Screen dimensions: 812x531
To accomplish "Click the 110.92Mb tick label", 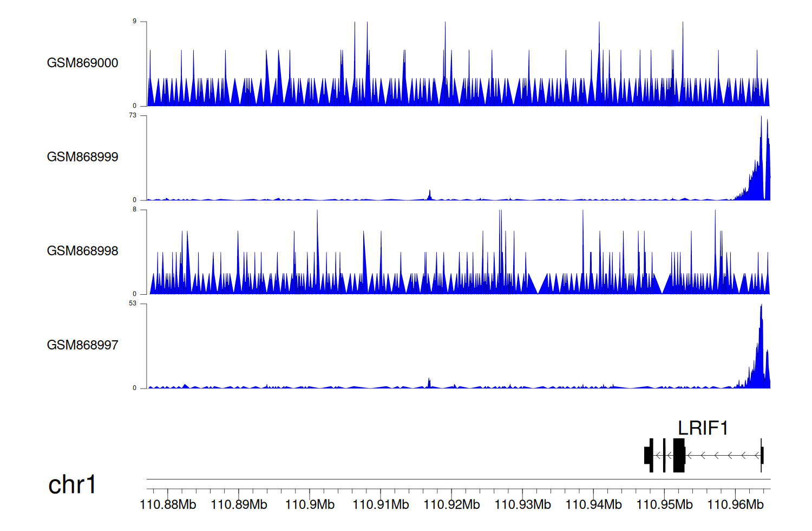I will 451,505.
